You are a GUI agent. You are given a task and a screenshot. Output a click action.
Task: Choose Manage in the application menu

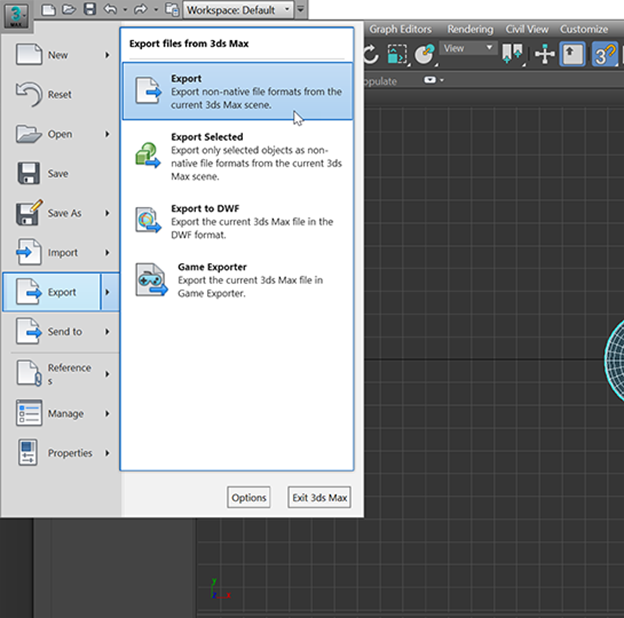click(61, 413)
